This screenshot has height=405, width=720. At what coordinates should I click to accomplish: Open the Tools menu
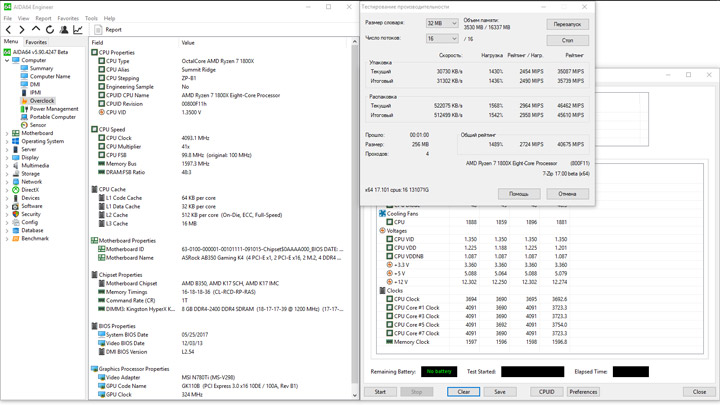pos(91,18)
